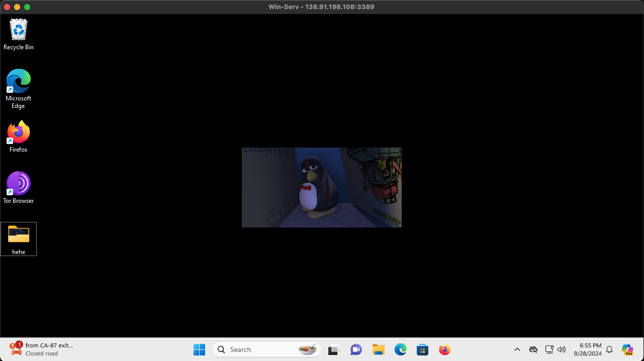
Task: Launch Microsoft Edge from the taskbar
Action: coord(400,349)
